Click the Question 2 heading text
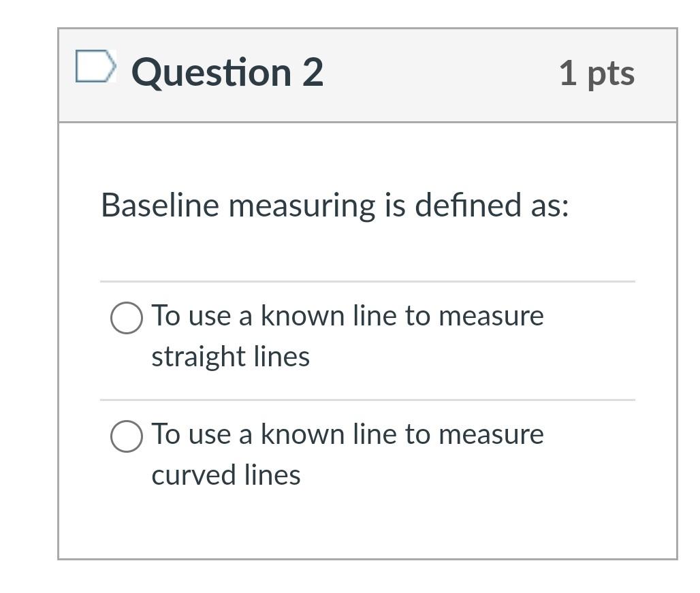The height and width of the screenshot is (593, 700). [225, 71]
